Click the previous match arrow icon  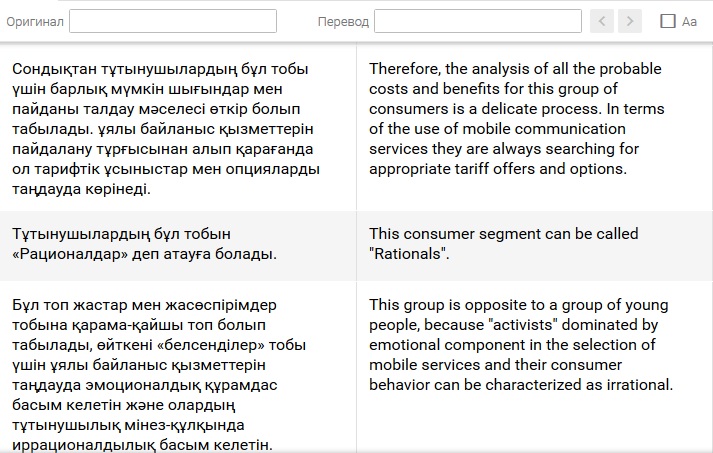click(x=602, y=21)
